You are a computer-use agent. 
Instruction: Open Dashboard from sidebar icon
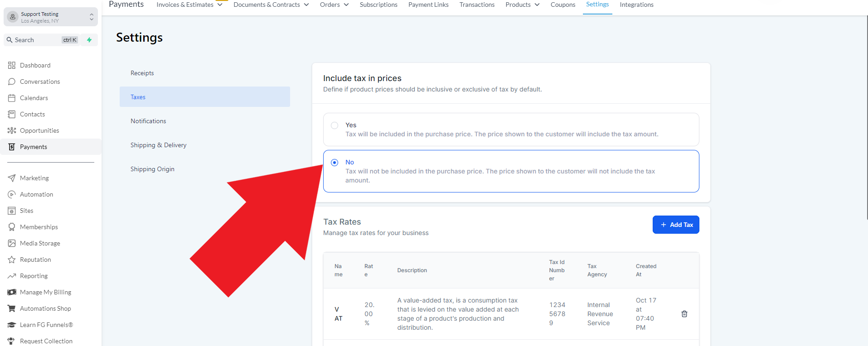click(x=12, y=65)
